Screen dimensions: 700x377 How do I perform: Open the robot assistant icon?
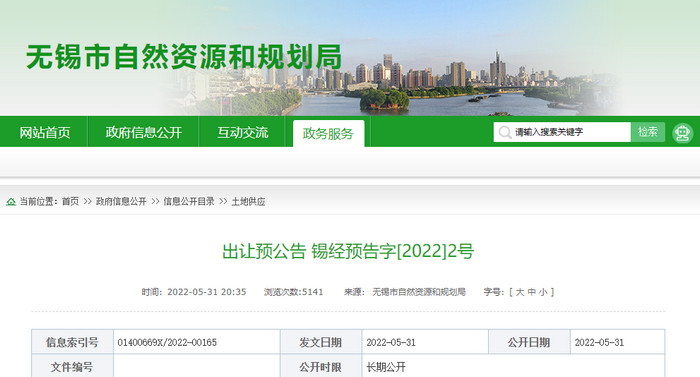683,133
